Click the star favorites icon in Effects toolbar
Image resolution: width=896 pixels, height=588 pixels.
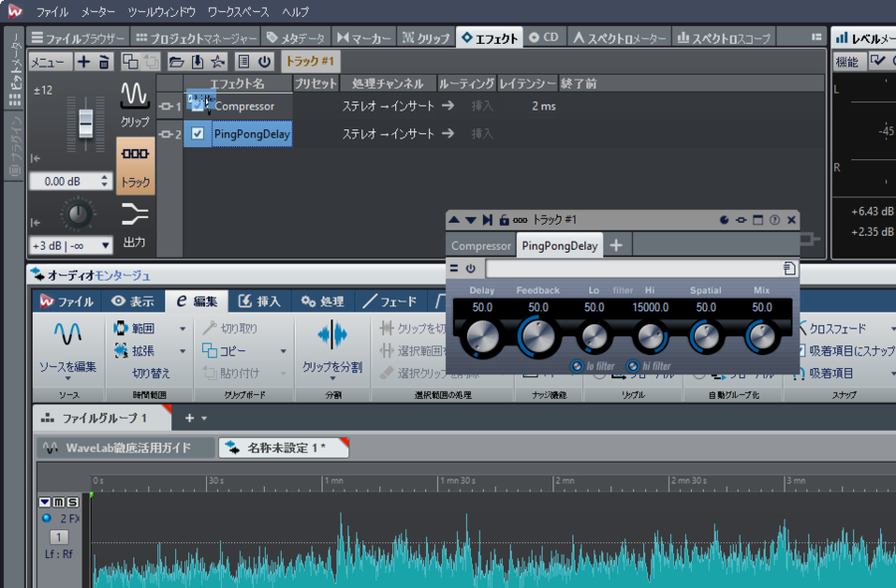click(x=218, y=62)
